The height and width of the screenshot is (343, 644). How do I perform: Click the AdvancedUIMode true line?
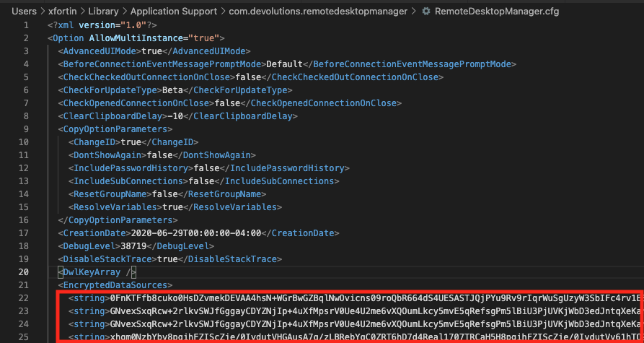coord(154,51)
